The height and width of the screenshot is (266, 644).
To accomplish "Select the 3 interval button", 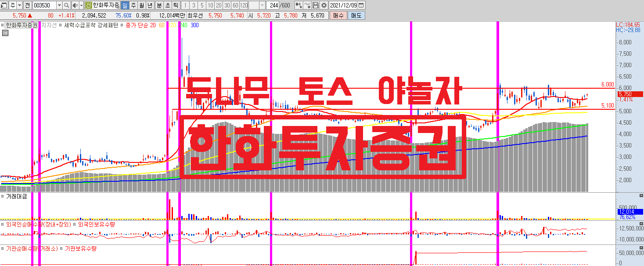I will (x=194, y=5).
